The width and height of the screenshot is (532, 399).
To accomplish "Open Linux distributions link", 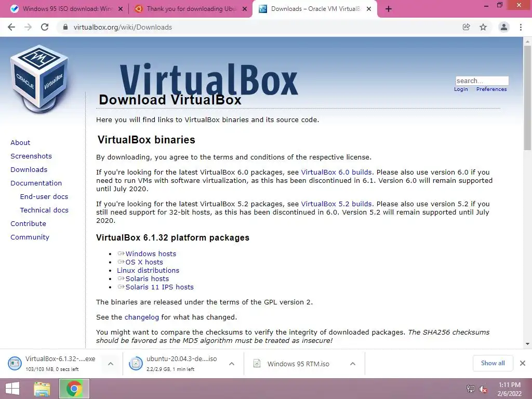I will click(148, 270).
